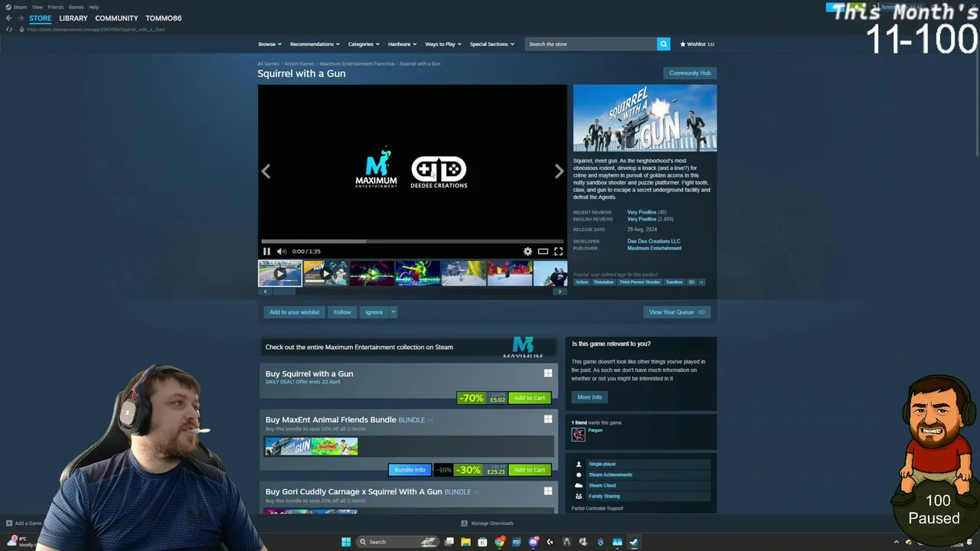Viewport: 980px width, 551px height.
Task: Open the Ignore options dropdown arrow
Action: tap(394, 312)
